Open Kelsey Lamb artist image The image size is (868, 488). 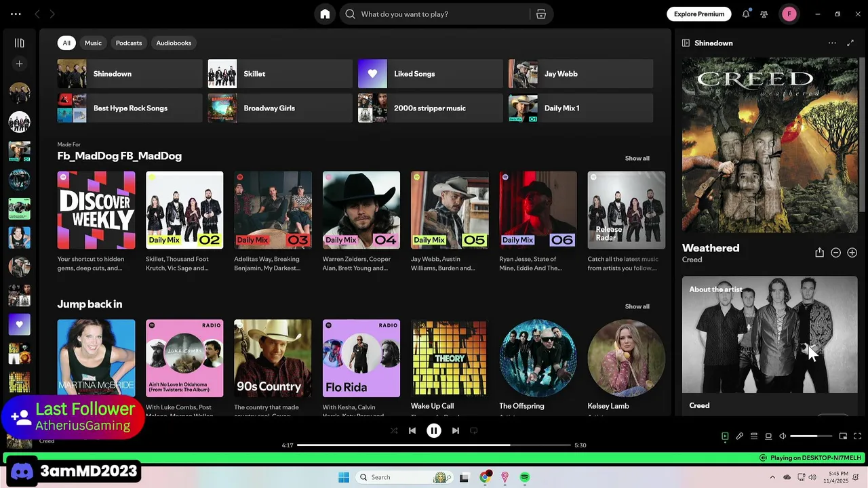pos(627,359)
